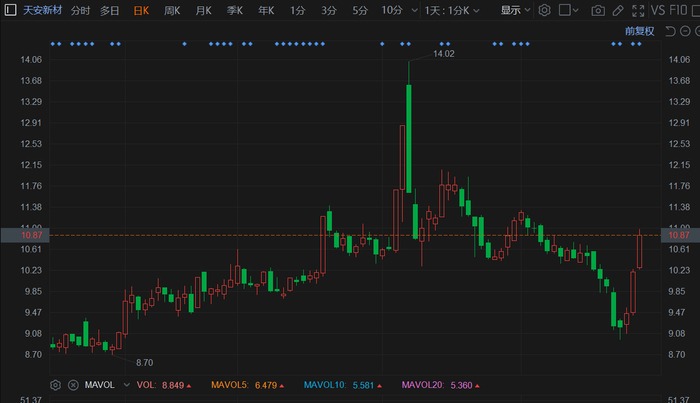700x403 pixels.
Task: Switch to 月K monthly tab
Action: click(204, 10)
